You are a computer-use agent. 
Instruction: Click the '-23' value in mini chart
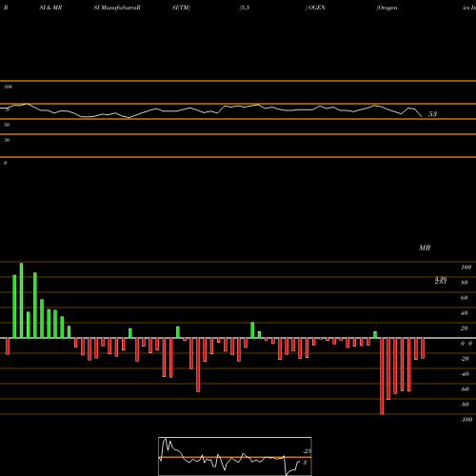[307, 451]
